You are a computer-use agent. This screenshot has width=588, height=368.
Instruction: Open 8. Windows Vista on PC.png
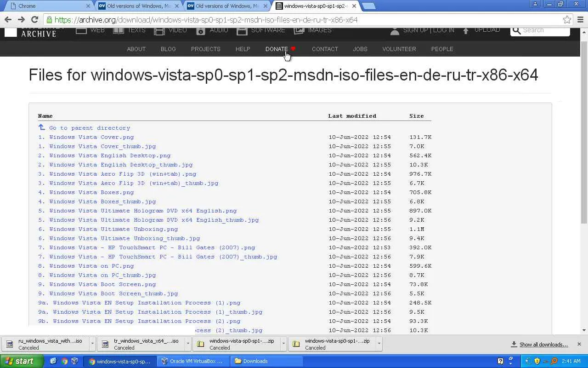[86, 266]
